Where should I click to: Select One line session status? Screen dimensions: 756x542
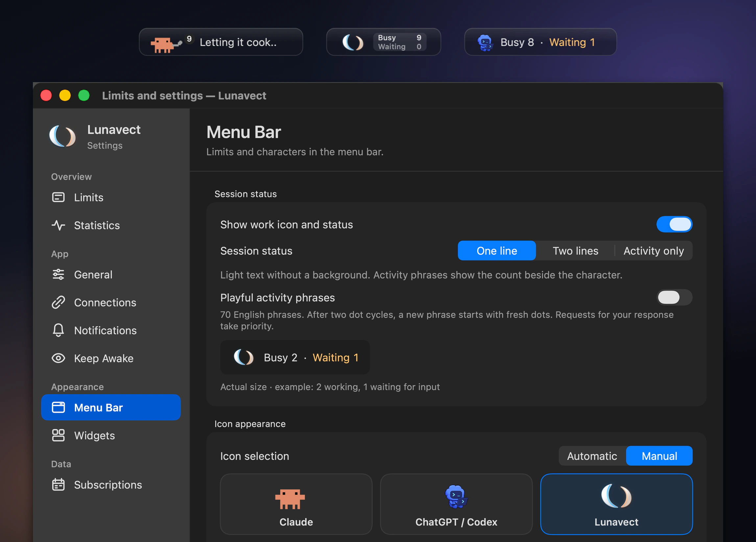497,251
